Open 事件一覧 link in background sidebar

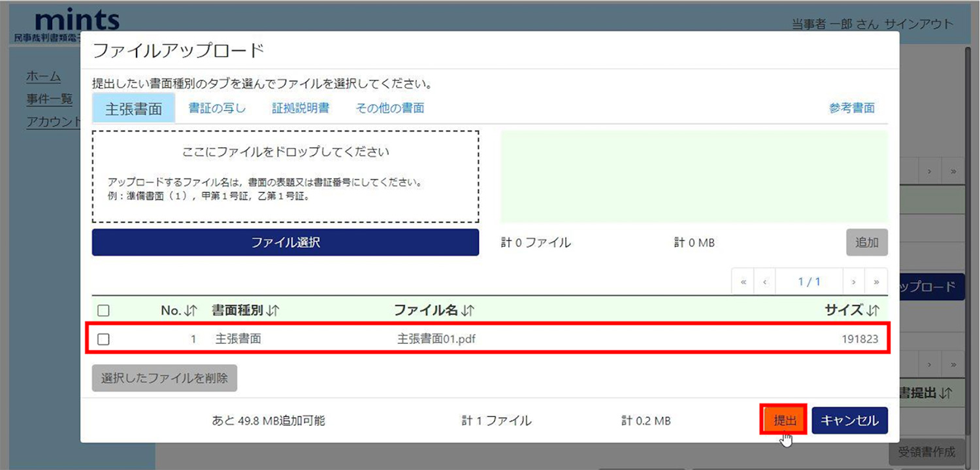50,99
